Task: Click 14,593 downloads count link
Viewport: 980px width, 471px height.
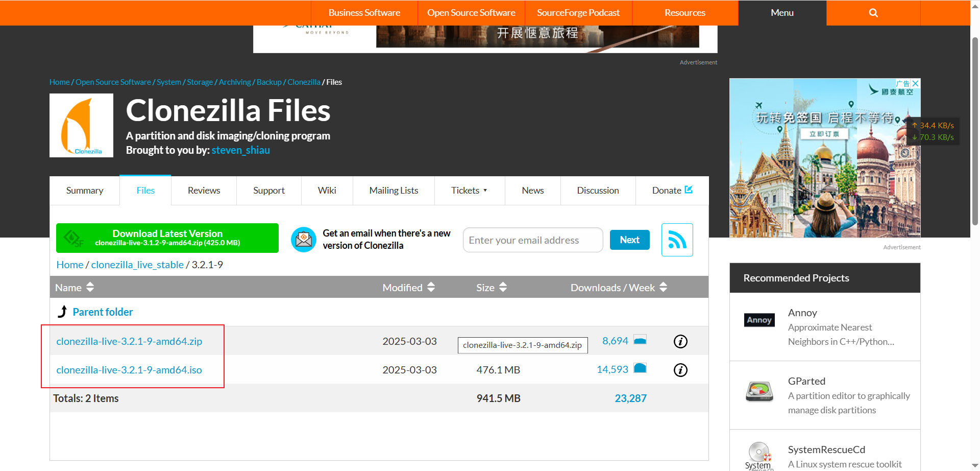Action: (612, 369)
